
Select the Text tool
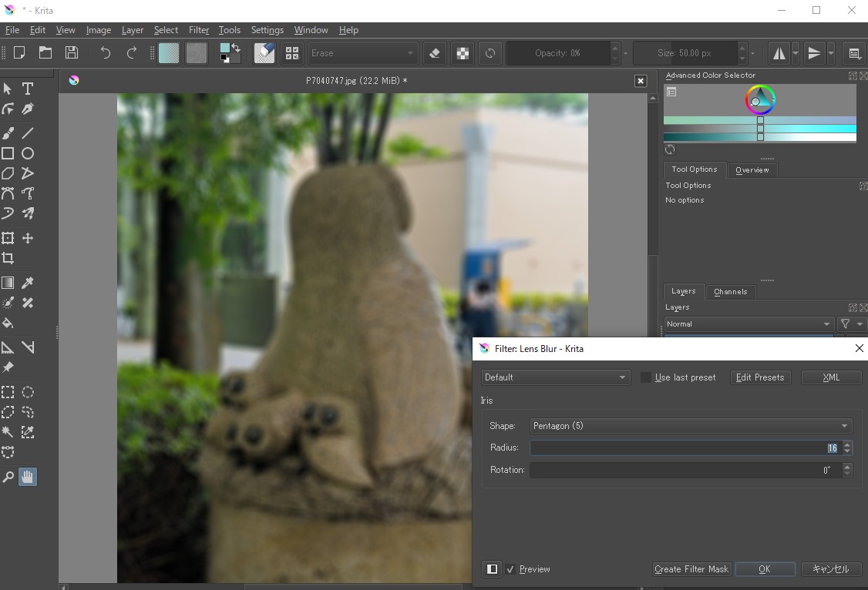(x=28, y=89)
